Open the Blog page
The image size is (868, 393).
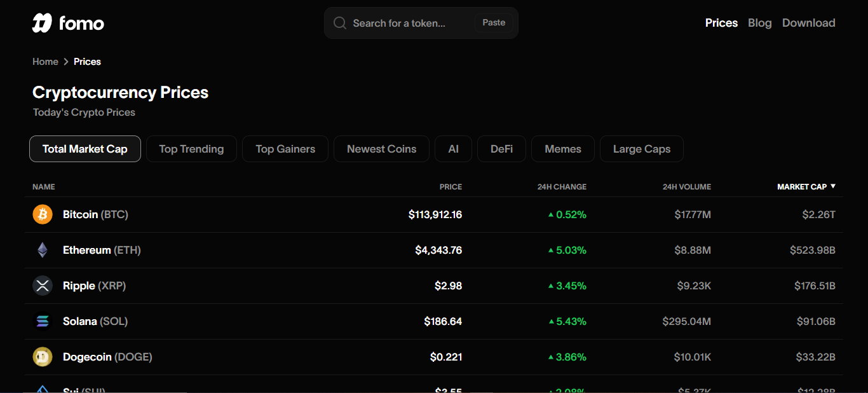(x=759, y=23)
